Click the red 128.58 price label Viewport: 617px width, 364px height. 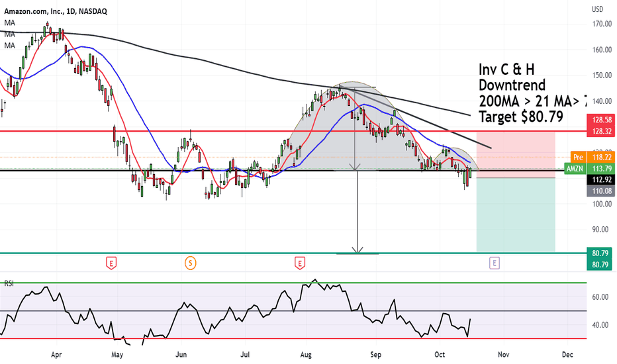coord(601,120)
